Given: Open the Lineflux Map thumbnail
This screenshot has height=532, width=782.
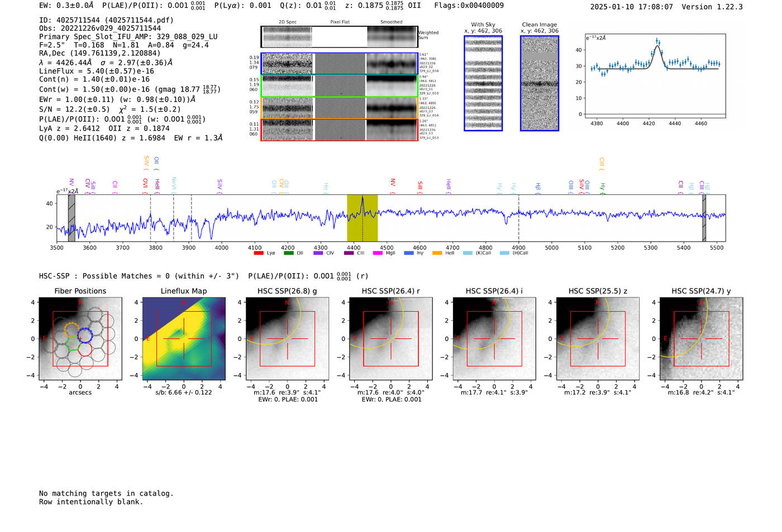Looking at the screenshot, I should (184, 339).
